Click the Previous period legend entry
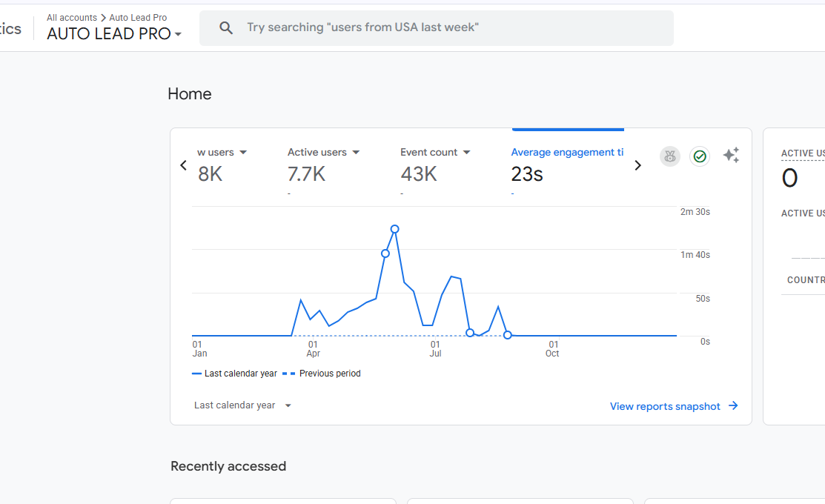 (322, 374)
